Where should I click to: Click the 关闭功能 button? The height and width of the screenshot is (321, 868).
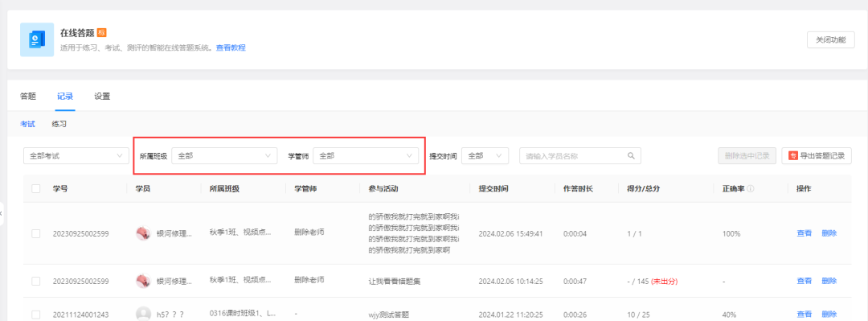(x=830, y=40)
